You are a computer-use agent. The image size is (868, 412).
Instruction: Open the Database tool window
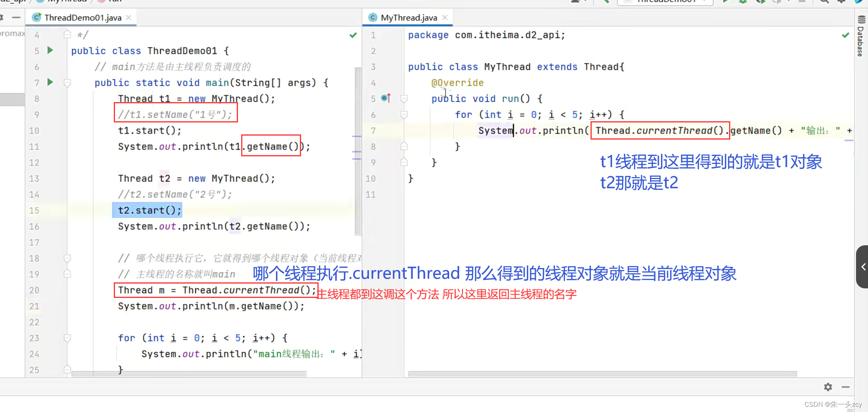point(861,36)
